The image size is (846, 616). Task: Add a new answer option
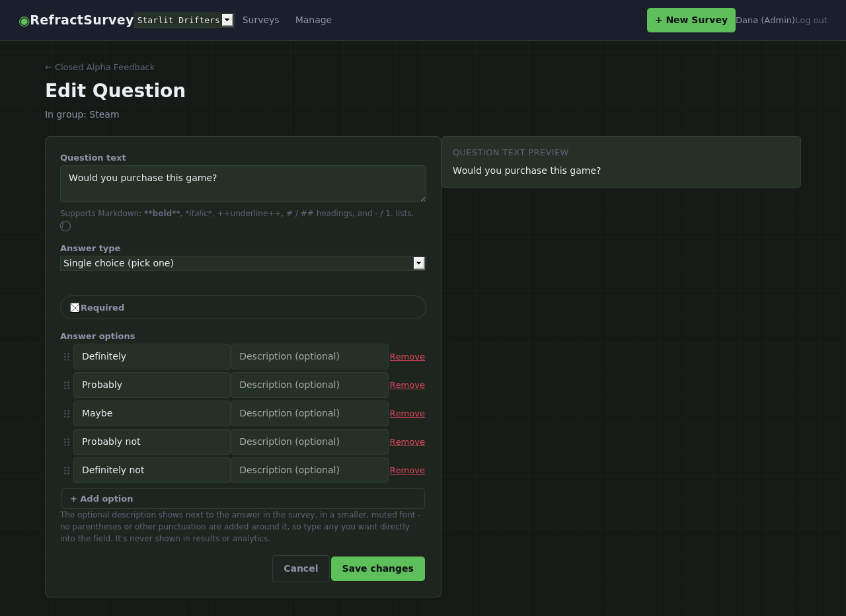243,498
